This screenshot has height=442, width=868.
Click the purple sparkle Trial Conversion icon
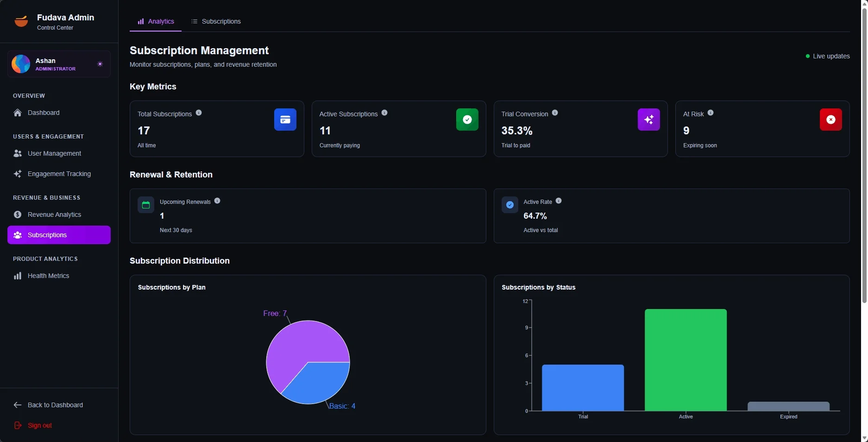[648, 120]
